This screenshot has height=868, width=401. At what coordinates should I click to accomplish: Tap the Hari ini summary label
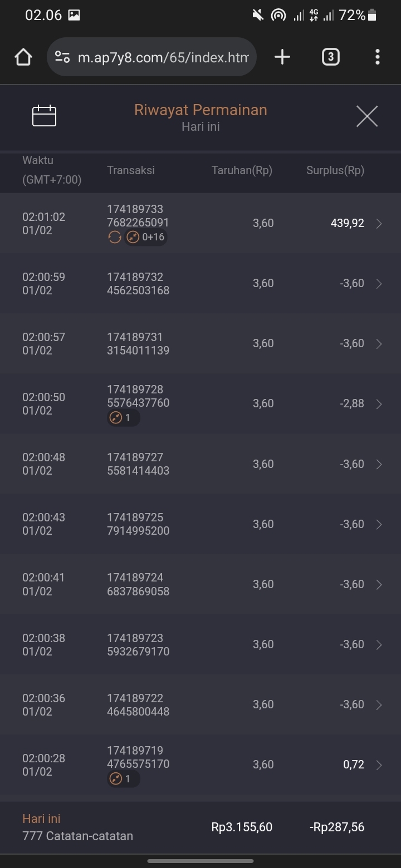click(41, 818)
